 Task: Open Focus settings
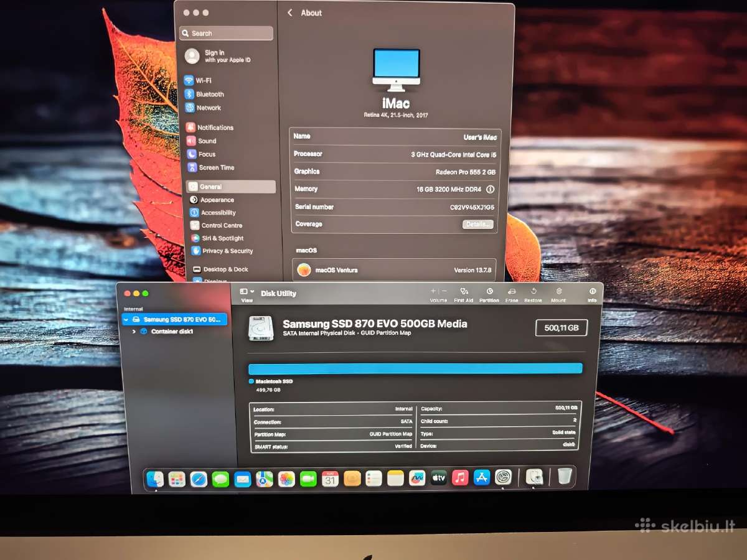point(201,154)
